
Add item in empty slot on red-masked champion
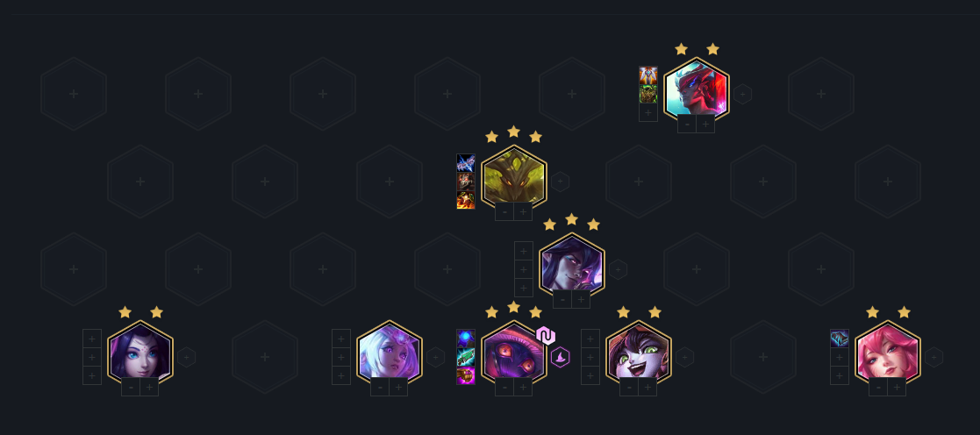tap(648, 113)
